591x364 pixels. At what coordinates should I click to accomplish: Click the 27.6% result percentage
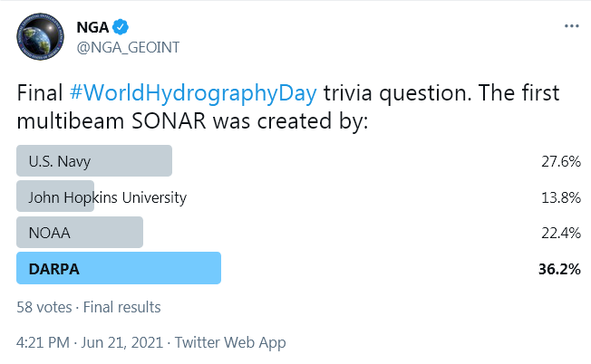pyautogui.click(x=561, y=161)
